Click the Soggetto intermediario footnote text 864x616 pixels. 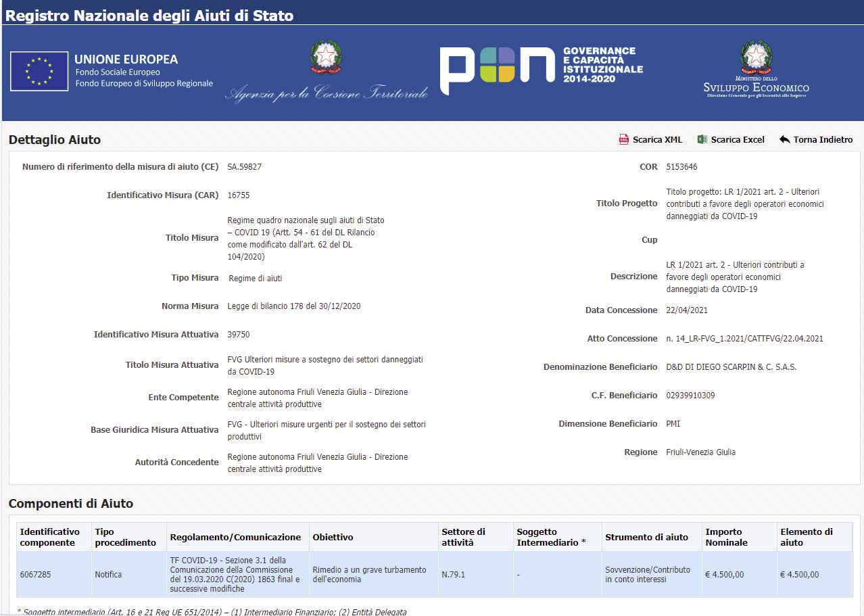click(212, 612)
